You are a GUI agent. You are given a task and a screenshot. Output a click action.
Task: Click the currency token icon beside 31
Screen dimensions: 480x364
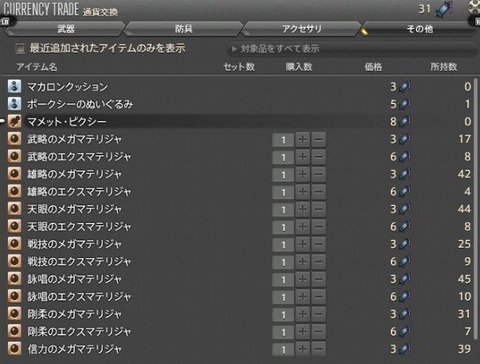click(x=444, y=10)
